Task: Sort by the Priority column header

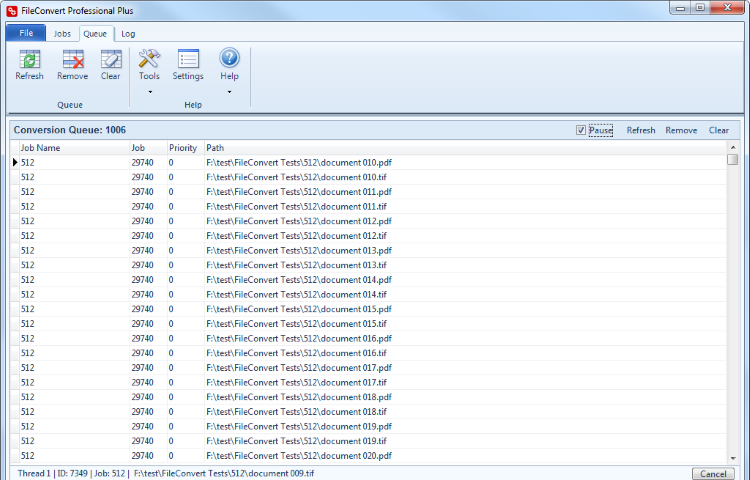Action: (186, 148)
